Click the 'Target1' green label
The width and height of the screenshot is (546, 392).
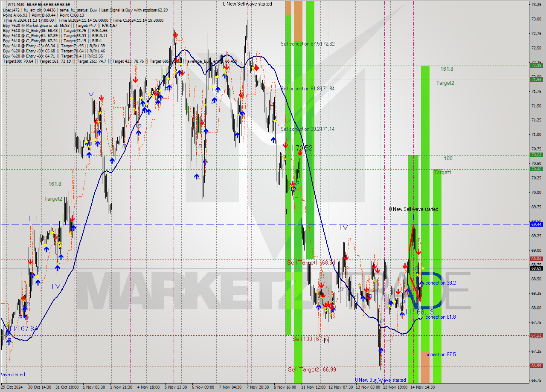(443, 173)
